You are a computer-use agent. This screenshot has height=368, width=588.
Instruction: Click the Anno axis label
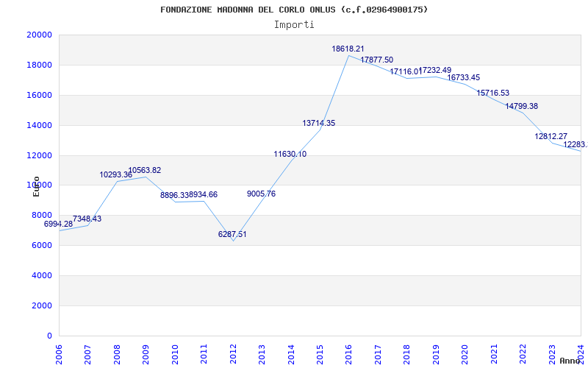pos(570,361)
